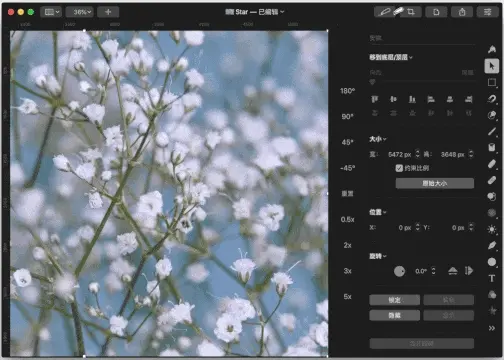Open the 36% zoom dropdown
The image size is (504, 360).
point(82,12)
